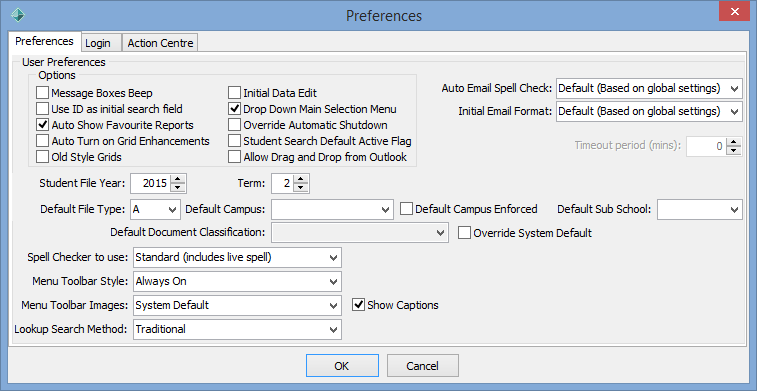Increase Term value with up arrow
The image size is (757, 391).
(x=301, y=179)
